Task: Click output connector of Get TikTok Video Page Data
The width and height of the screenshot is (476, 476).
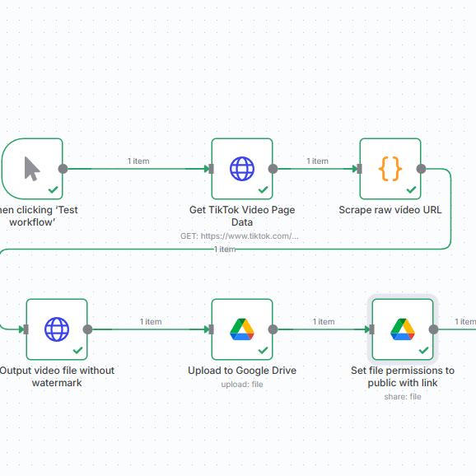Action: click(x=273, y=169)
